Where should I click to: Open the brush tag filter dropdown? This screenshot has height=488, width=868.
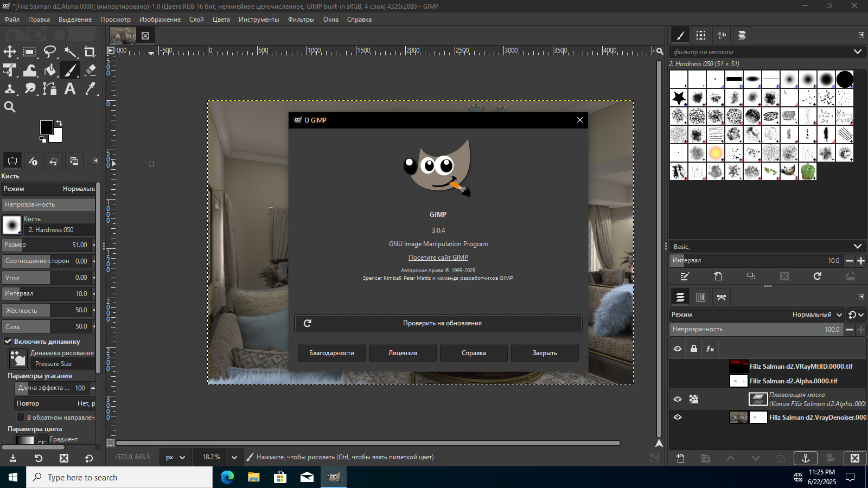857,52
